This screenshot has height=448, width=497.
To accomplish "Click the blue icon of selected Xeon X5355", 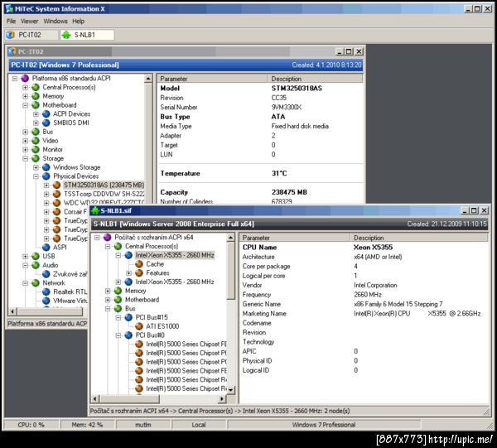I will point(128,255).
